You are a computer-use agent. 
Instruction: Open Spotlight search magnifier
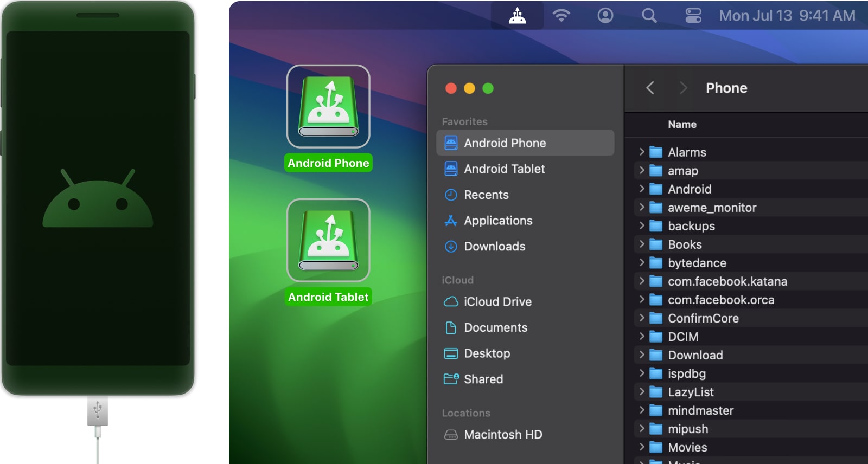point(649,16)
